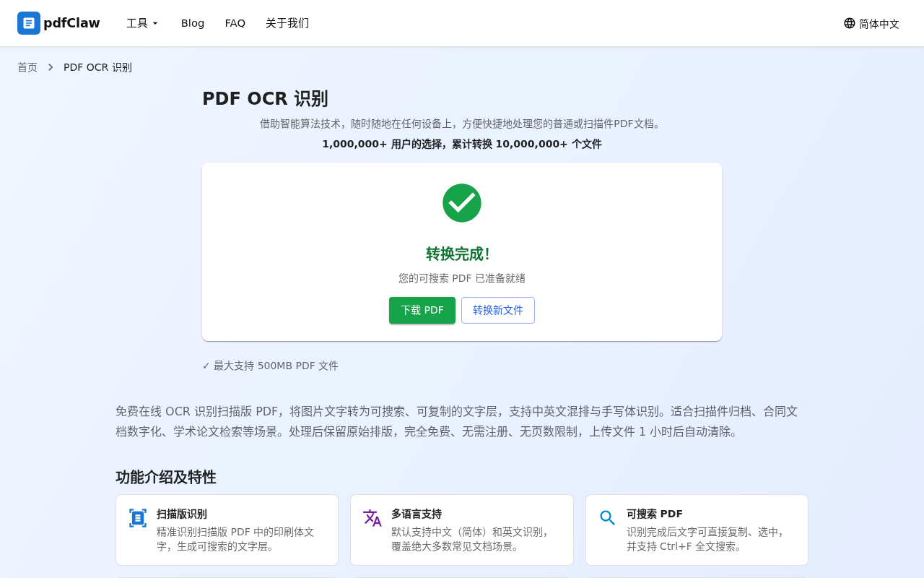Viewport: 924px width, 578px height.
Task: Click the breadcrumb chevron separator
Action: [x=51, y=67]
